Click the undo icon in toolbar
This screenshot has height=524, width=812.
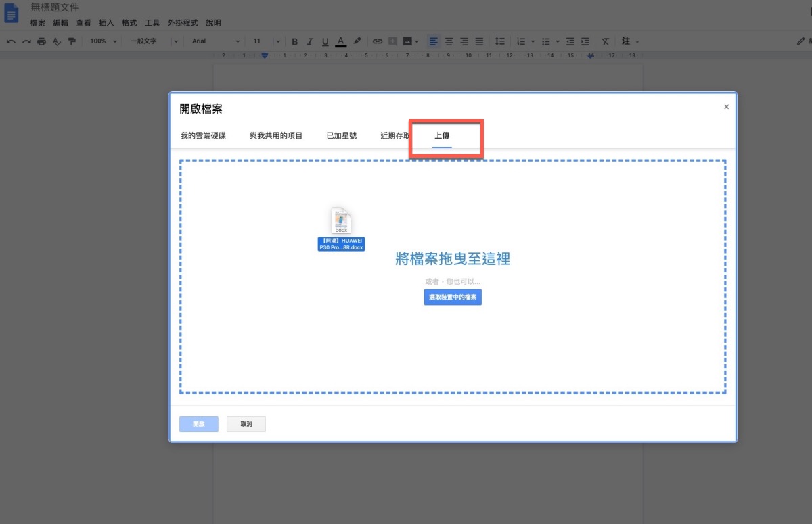coord(11,41)
